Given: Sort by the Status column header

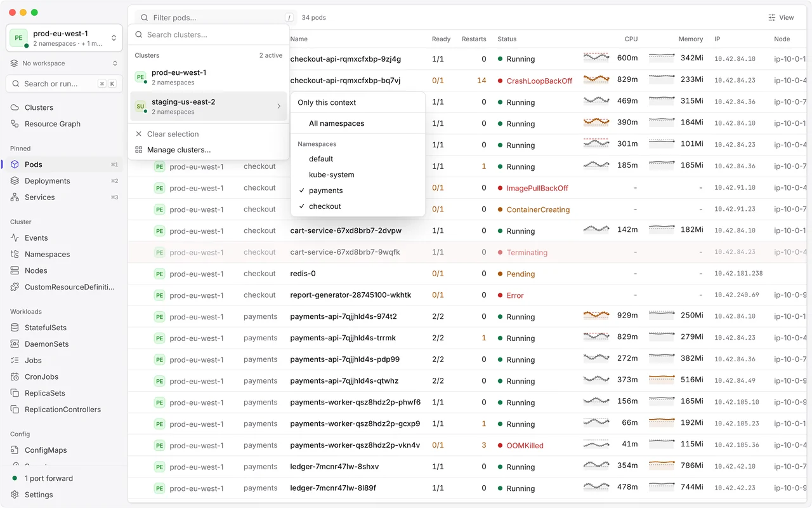Looking at the screenshot, I should 507,39.
